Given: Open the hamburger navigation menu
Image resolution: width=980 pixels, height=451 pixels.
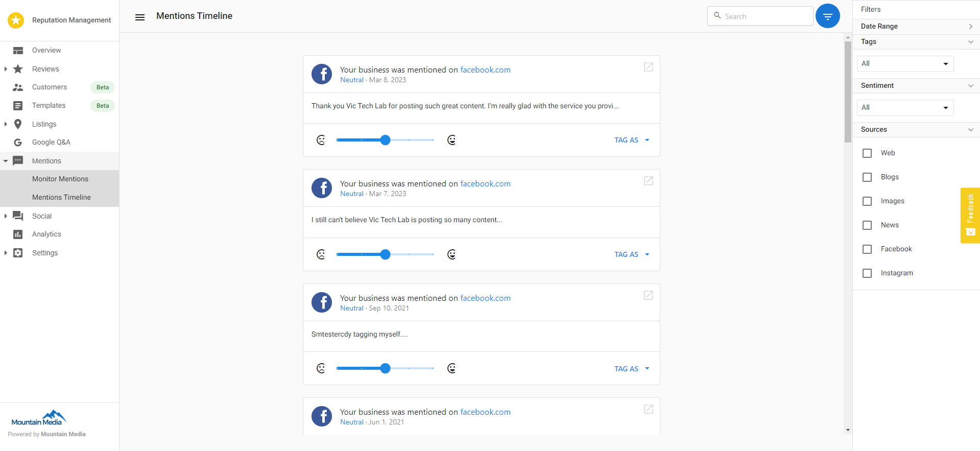Looking at the screenshot, I should click(140, 17).
